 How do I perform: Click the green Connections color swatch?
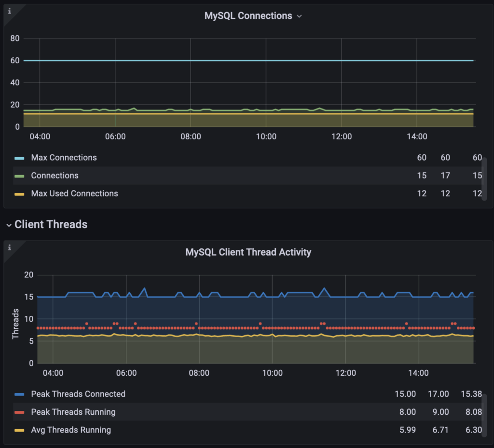coord(19,176)
